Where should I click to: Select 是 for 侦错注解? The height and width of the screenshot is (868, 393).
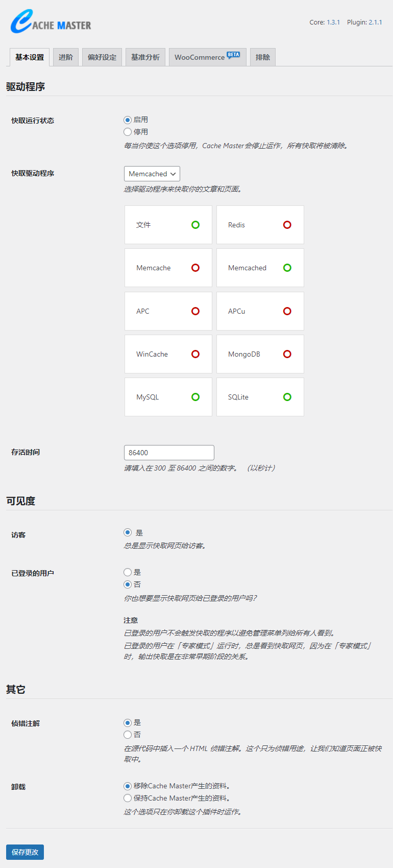tap(128, 723)
